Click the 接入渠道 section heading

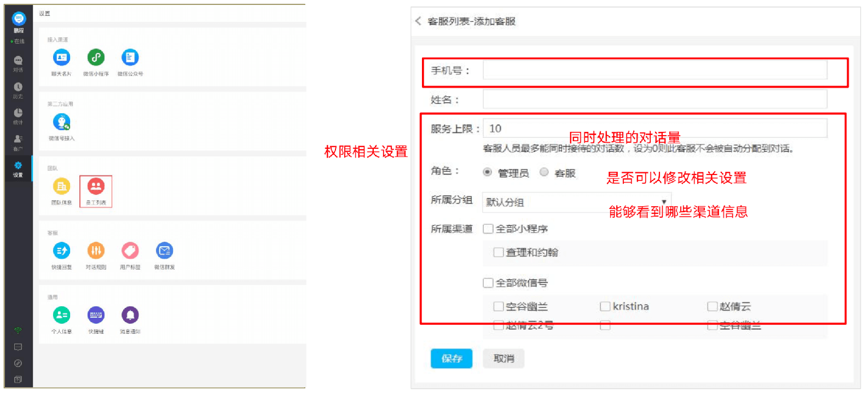(x=57, y=39)
